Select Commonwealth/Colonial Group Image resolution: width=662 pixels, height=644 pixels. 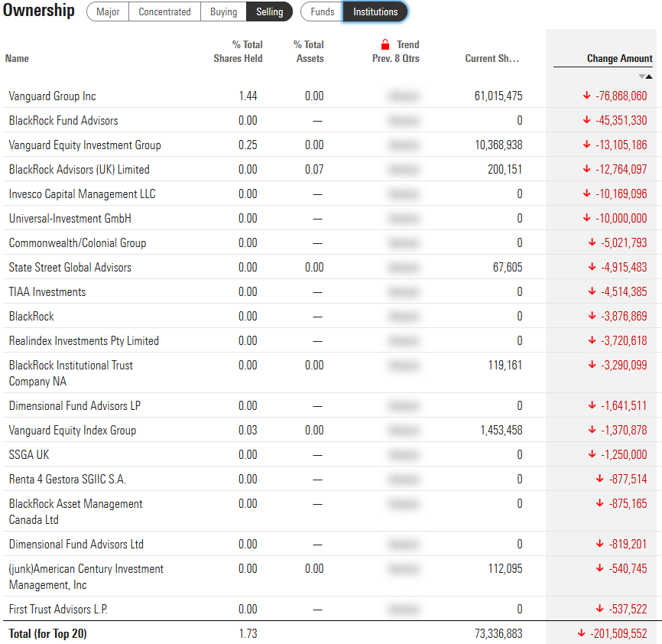click(x=77, y=242)
